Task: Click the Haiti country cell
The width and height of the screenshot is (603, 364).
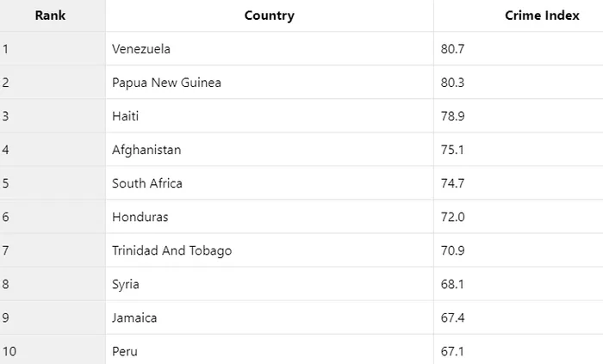Action: [x=126, y=116]
